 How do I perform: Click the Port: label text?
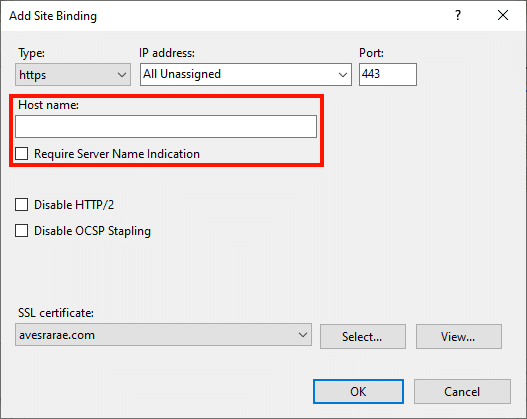point(371,53)
